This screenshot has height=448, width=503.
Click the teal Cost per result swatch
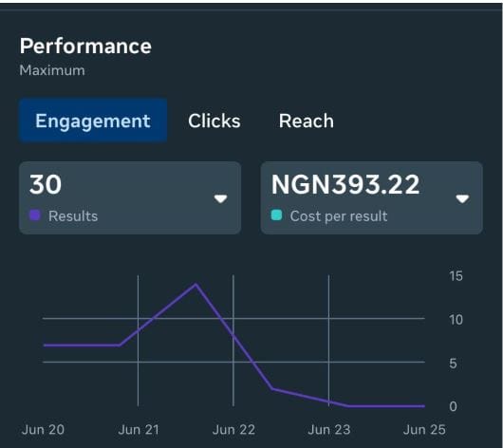pyautogui.click(x=276, y=215)
